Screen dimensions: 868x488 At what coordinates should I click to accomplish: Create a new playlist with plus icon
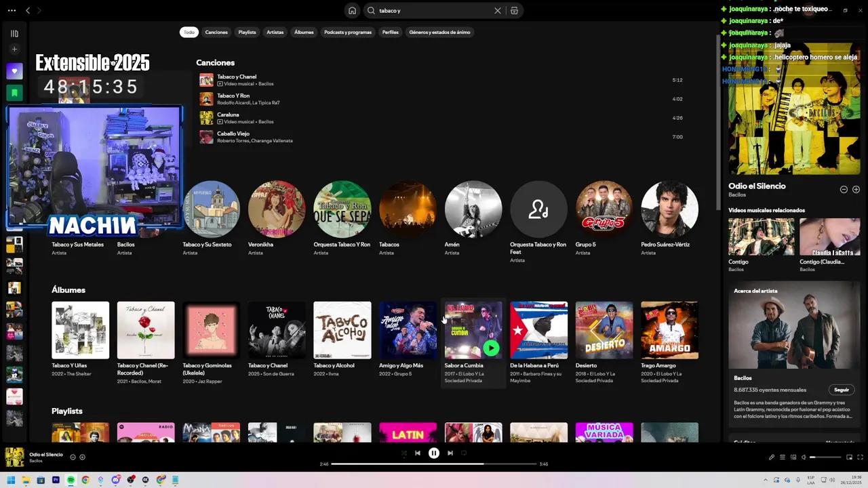click(14, 49)
